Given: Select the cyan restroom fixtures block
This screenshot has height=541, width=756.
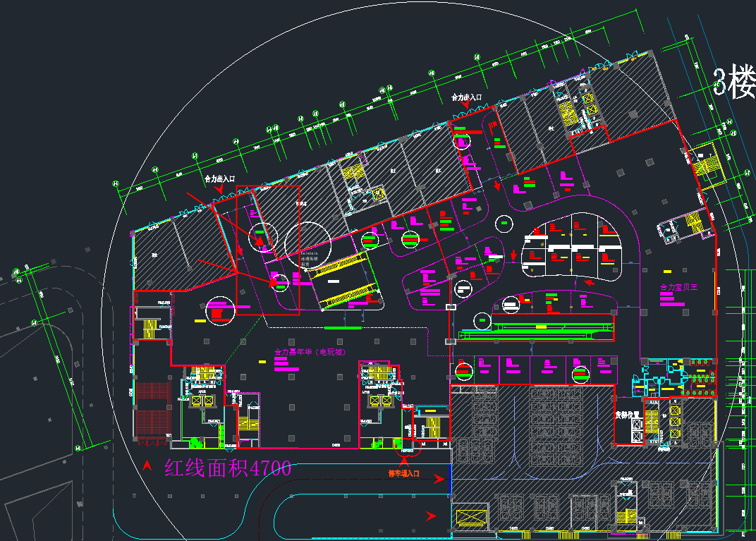Looking at the screenshot, I should (652, 383).
